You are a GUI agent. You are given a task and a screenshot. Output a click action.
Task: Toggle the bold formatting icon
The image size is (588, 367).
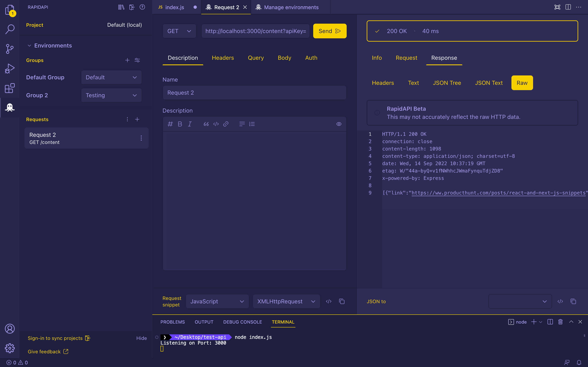click(180, 124)
